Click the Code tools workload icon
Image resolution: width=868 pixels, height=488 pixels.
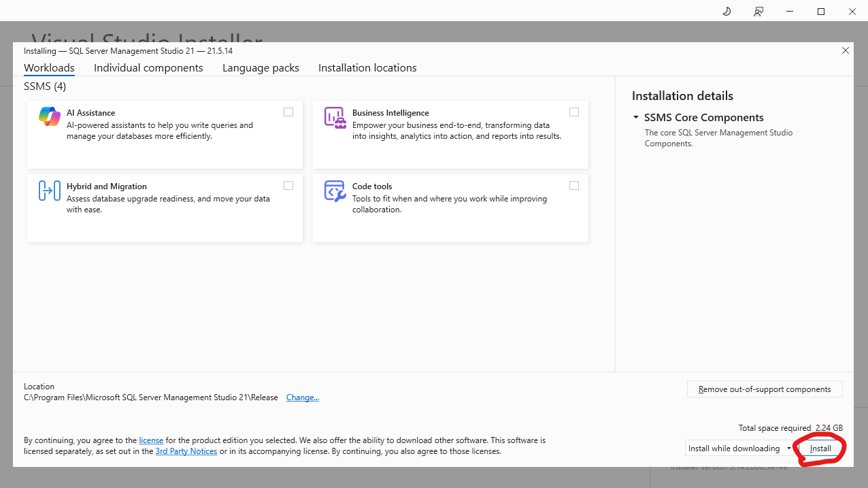point(334,191)
